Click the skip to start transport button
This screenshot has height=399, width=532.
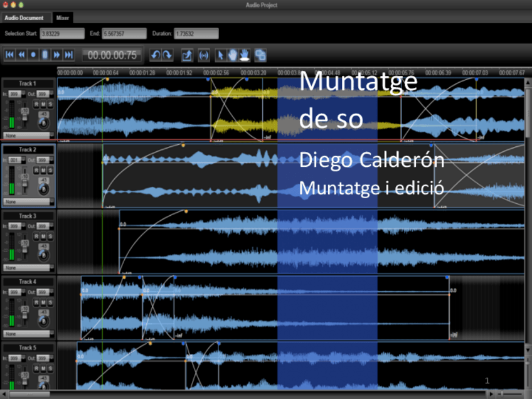pyautogui.click(x=9, y=55)
